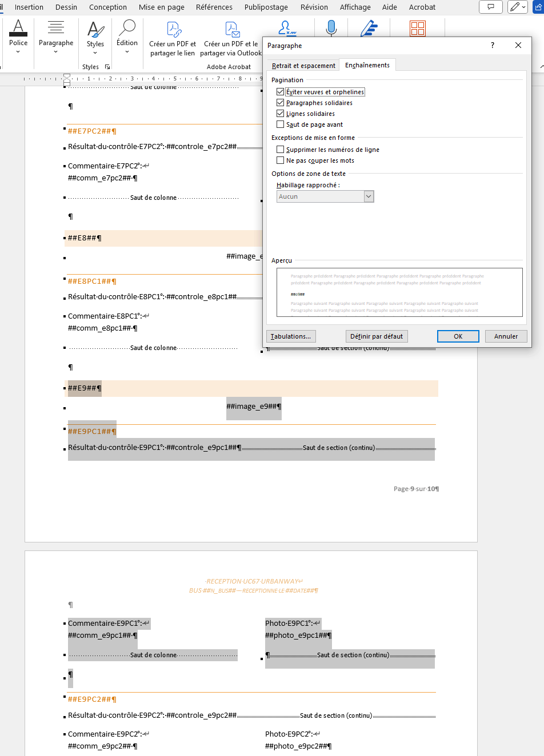Open the Conception ribbon tab

coord(108,7)
